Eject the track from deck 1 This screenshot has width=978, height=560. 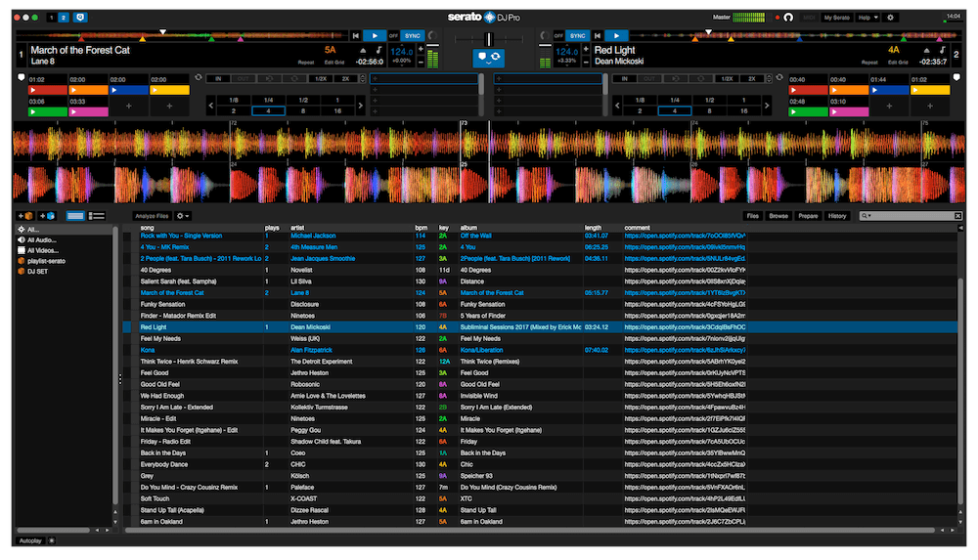(363, 51)
